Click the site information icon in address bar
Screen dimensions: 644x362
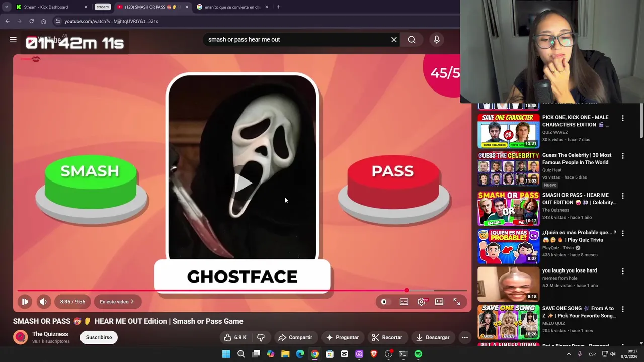[x=58, y=21]
